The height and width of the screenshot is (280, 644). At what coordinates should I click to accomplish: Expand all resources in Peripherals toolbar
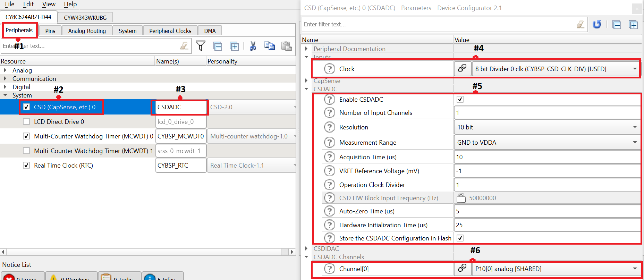pos(234,46)
